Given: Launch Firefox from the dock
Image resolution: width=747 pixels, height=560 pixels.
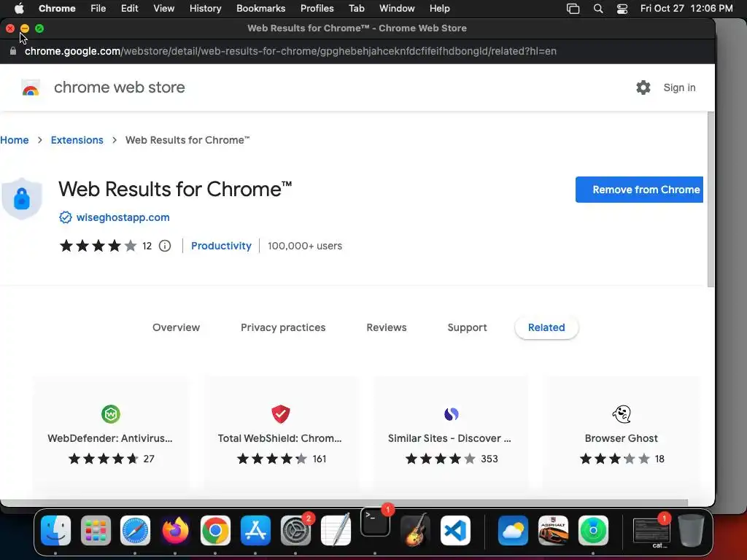Looking at the screenshot, I should (x=175, y=531).
